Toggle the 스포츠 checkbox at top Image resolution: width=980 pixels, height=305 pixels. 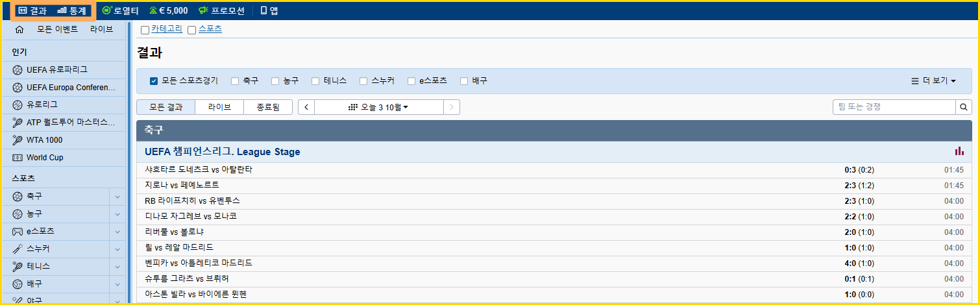click(191, 30)
